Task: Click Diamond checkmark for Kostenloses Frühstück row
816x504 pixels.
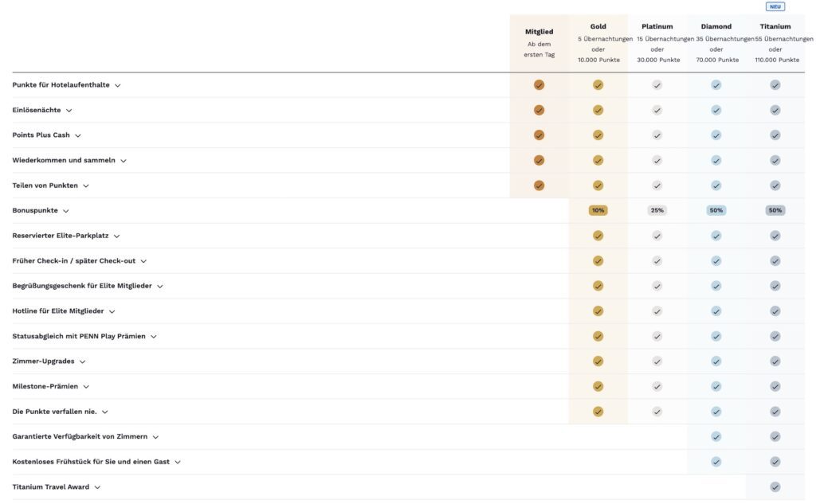Action: click(x=716, y=462)
